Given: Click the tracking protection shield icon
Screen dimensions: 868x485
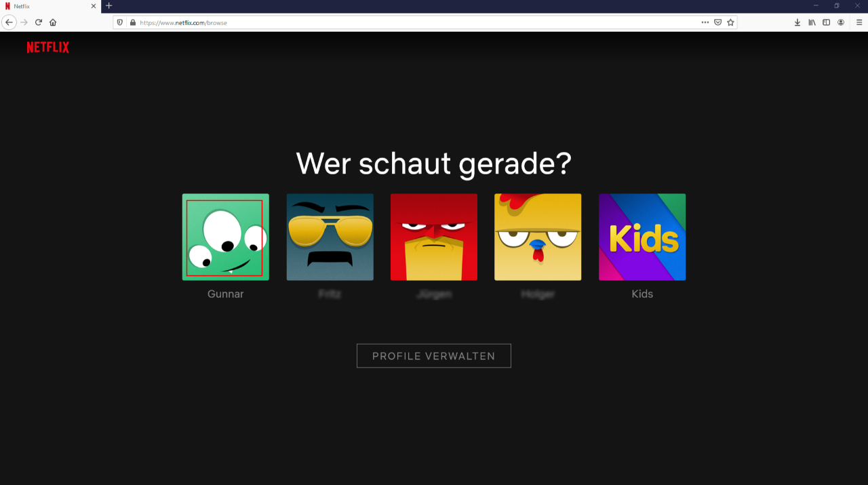Looking at the screenshot, I should 120,22.
